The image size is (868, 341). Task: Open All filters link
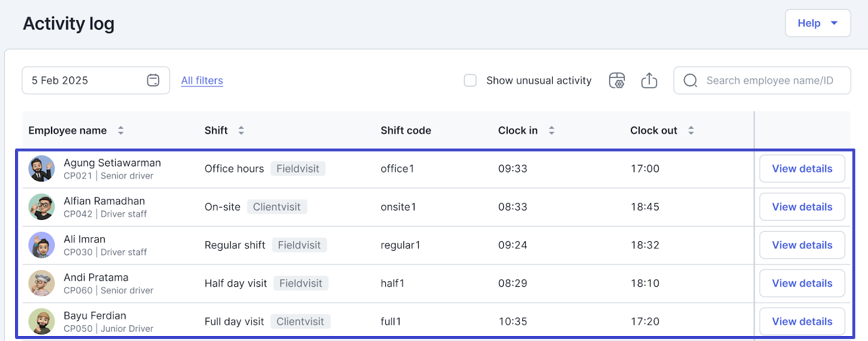(202, 80)
